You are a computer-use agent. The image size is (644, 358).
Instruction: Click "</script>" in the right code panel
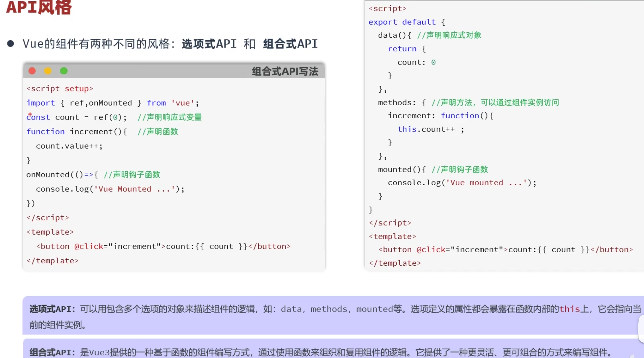390,223
